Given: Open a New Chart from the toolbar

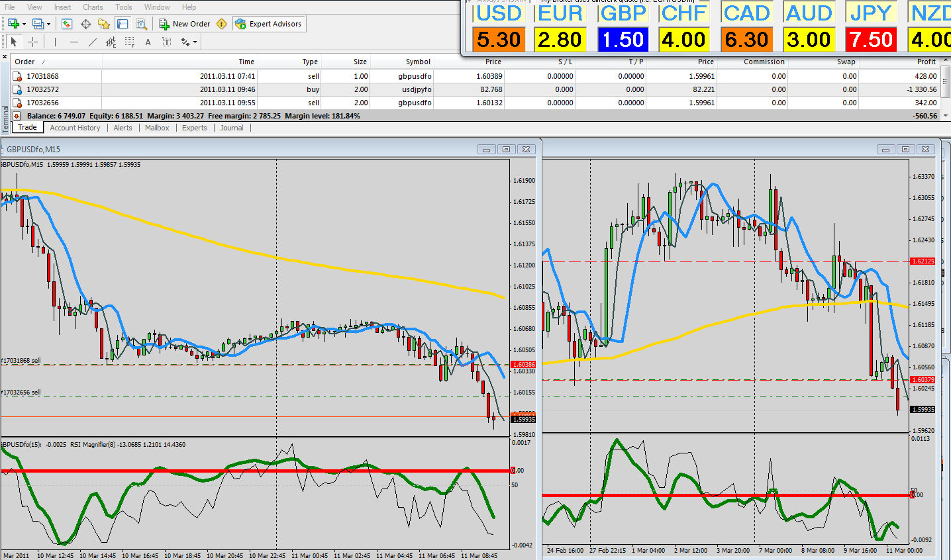Looking at the screenshot, I should (x=13, y=24).
